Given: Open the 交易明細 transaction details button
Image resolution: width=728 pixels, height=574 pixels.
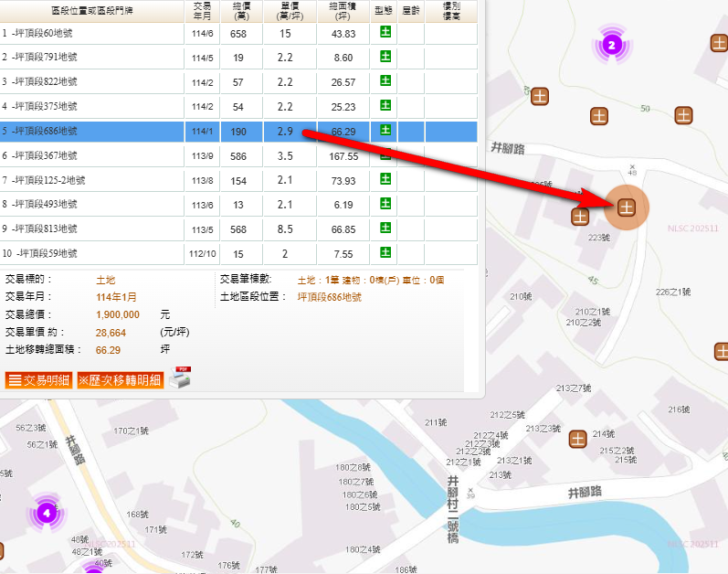Looking at the screenshot, I should pos(38,380).
